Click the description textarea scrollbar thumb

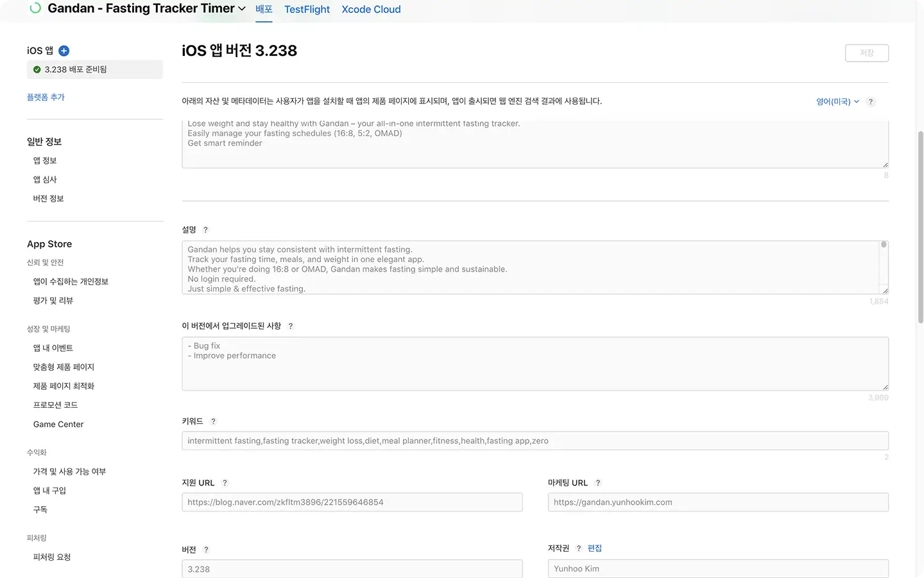(x=884, y=245)
